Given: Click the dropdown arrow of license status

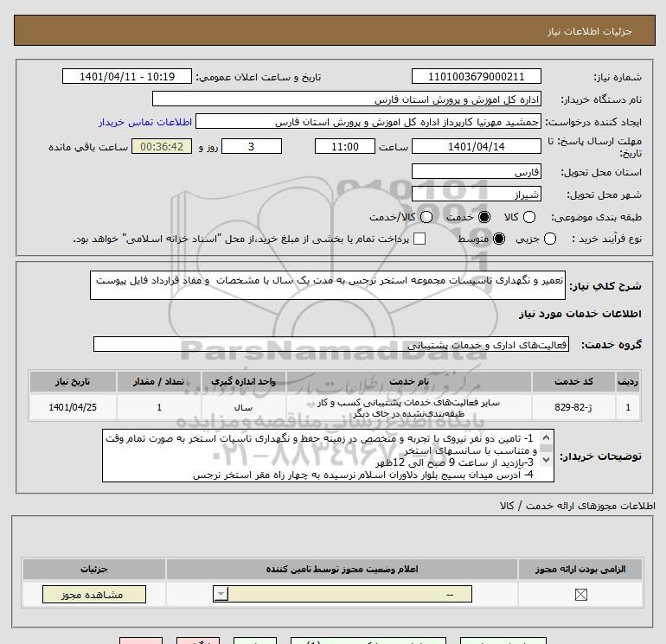Looking at the screenshot, I should click(221, 595).
